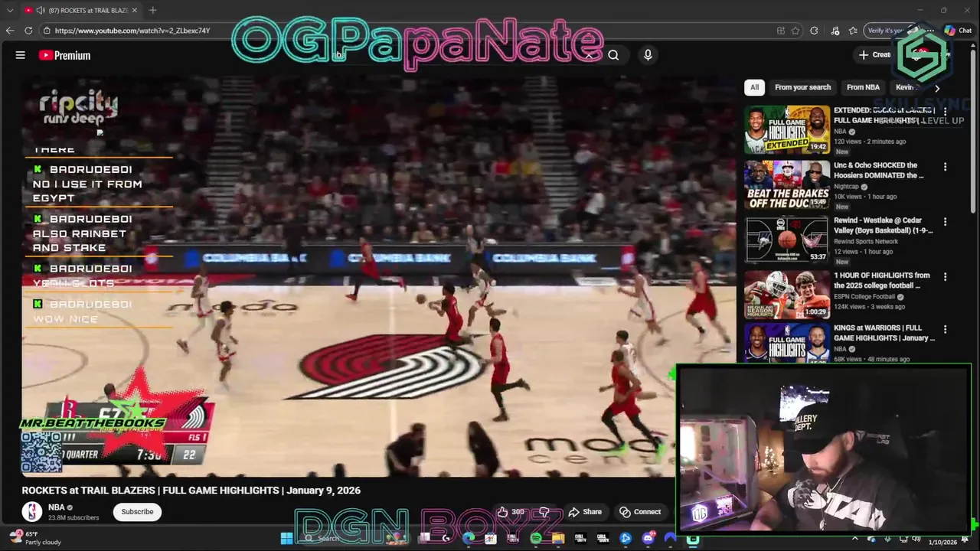Open more options for EXTENDED highlights video

[x=945, y=112]
